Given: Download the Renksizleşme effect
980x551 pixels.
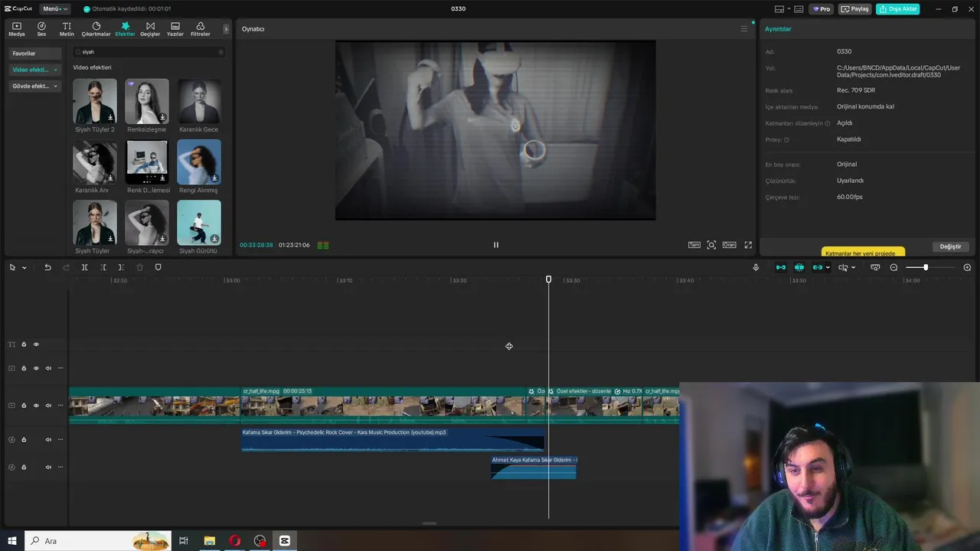Looking at the screenshot, I should pyautogui.click(x=162, y=117).
